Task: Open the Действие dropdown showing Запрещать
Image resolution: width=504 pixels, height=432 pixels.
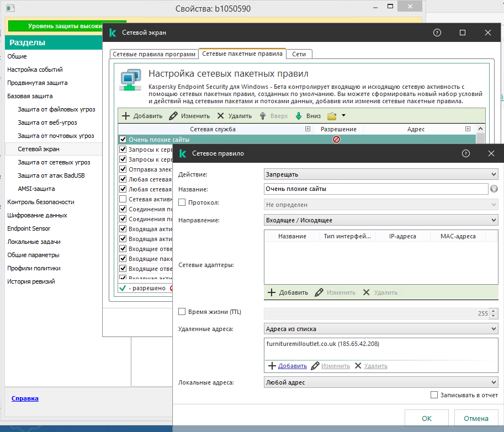Action: 381,174
